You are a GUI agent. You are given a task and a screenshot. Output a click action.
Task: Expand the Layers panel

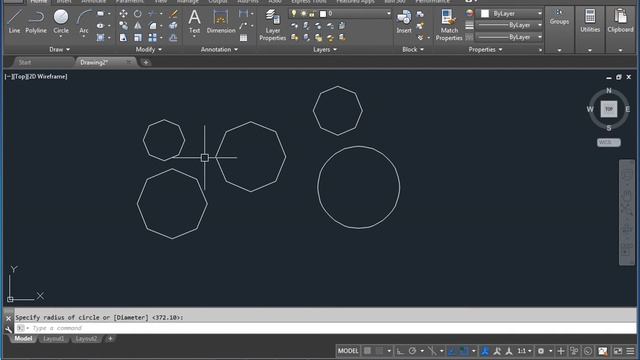point(325,49)
